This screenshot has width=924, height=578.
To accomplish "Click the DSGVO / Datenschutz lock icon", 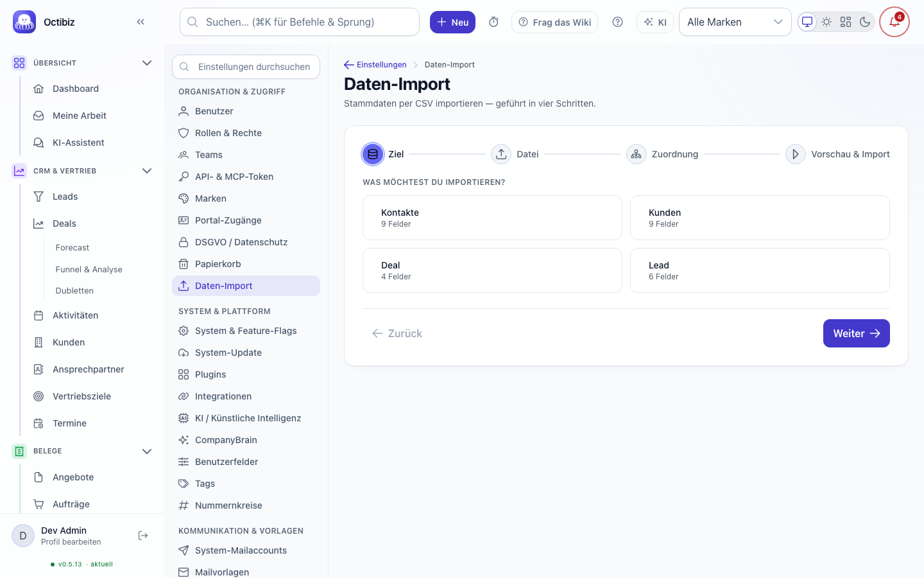I will click(x=184, y=242).
